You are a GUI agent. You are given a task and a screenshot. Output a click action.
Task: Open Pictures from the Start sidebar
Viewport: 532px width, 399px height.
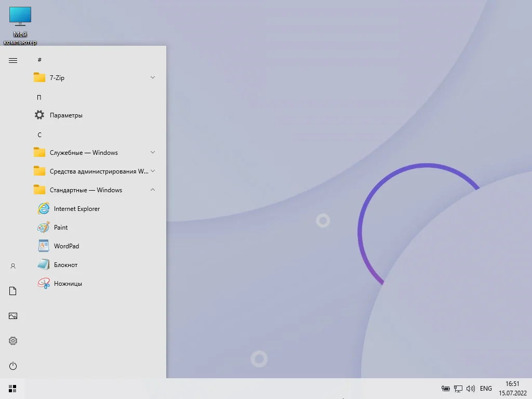click(x=13, y=316)
